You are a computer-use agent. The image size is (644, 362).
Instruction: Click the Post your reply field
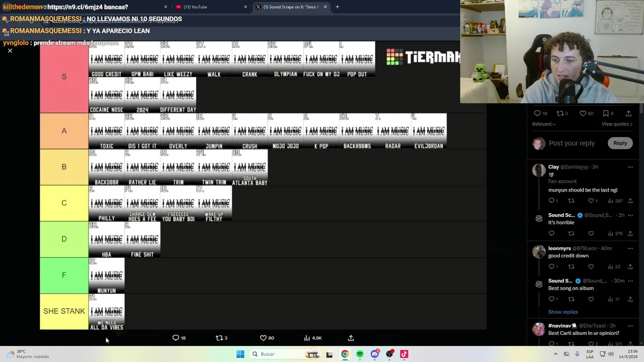tap(572, 143)
